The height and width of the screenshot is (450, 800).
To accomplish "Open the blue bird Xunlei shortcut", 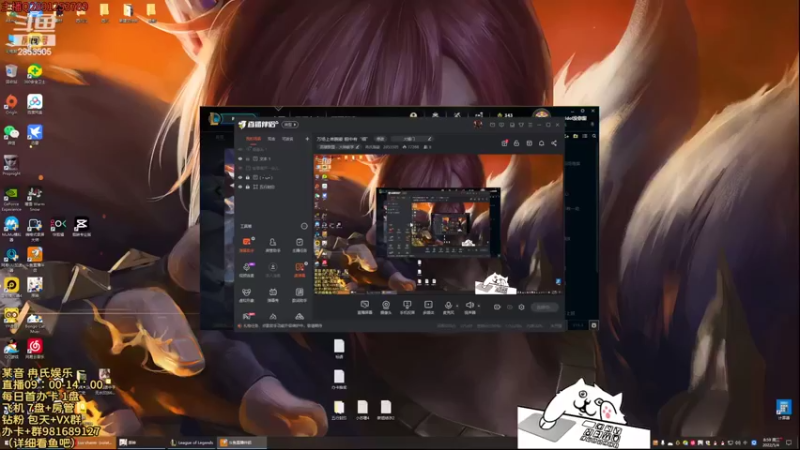I will tap(35, 134).
